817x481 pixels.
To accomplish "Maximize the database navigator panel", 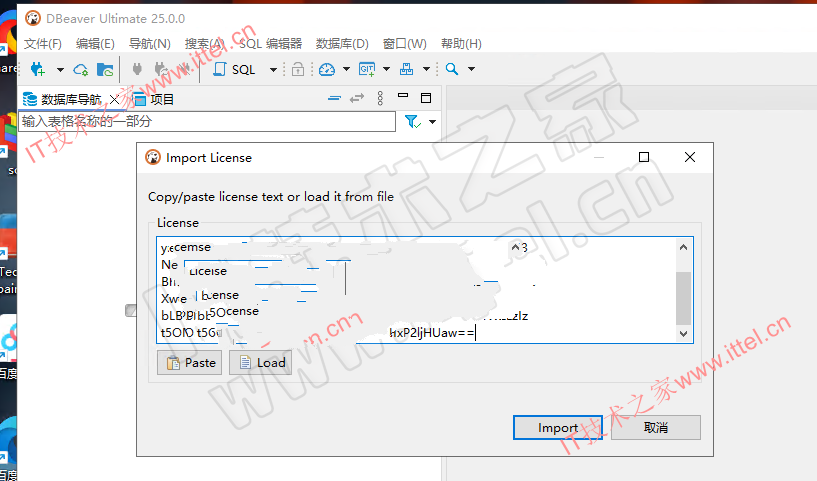I will (x=426, y=98).
